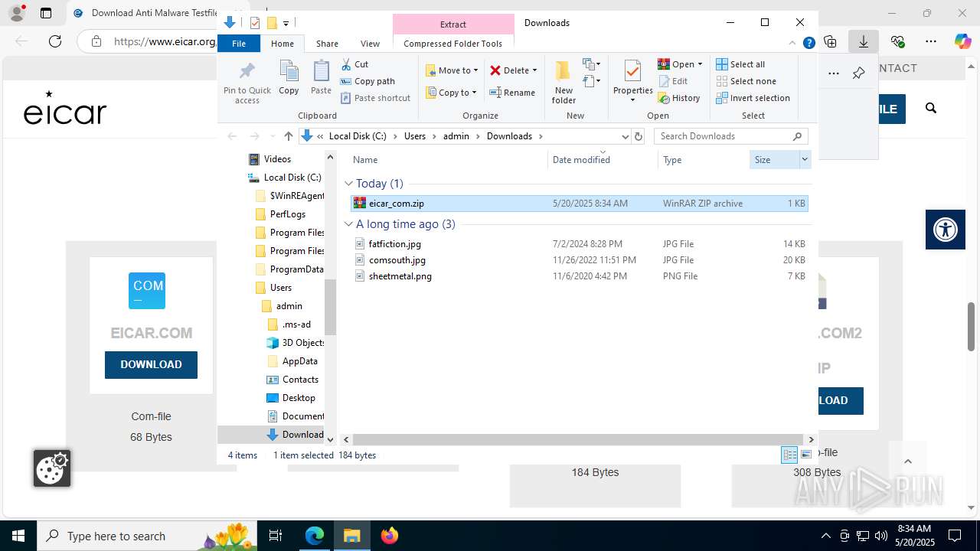Image resolution: width=980 pixels, height=551 pixels.
Task: Click the Edit command
Action: pyautogui.click(x=672, y=81)
